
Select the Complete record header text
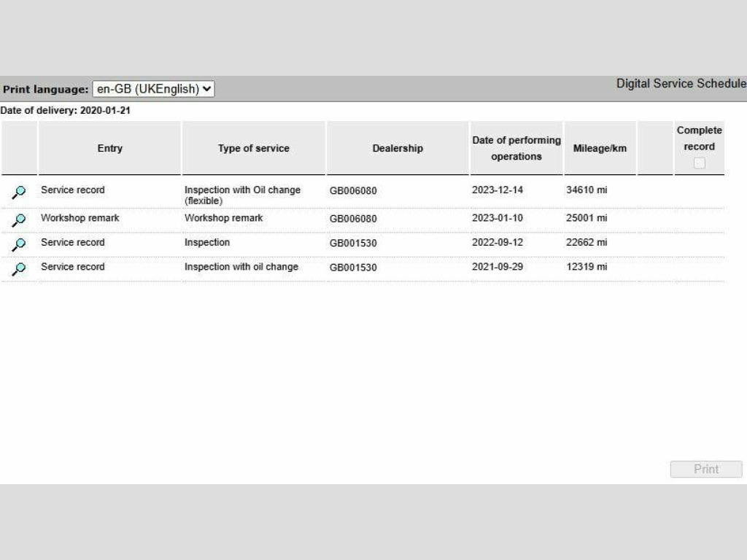[700, 138]
